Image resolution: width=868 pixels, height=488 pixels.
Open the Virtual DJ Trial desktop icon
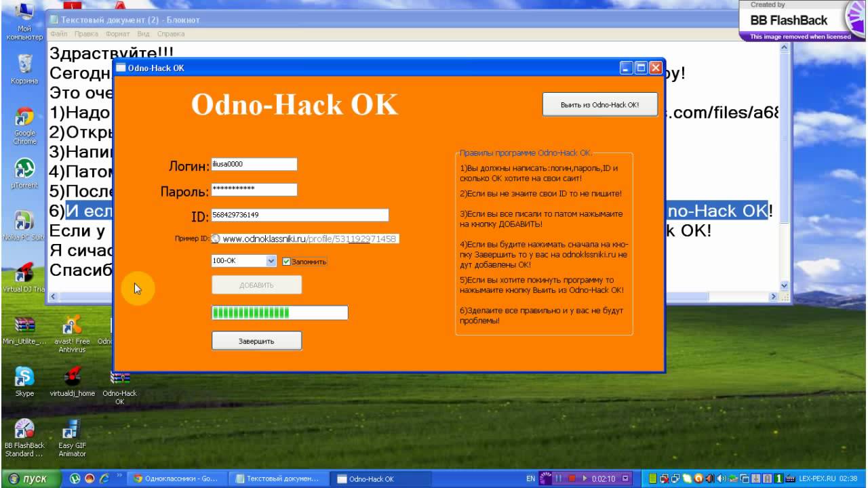coord(24,277)
